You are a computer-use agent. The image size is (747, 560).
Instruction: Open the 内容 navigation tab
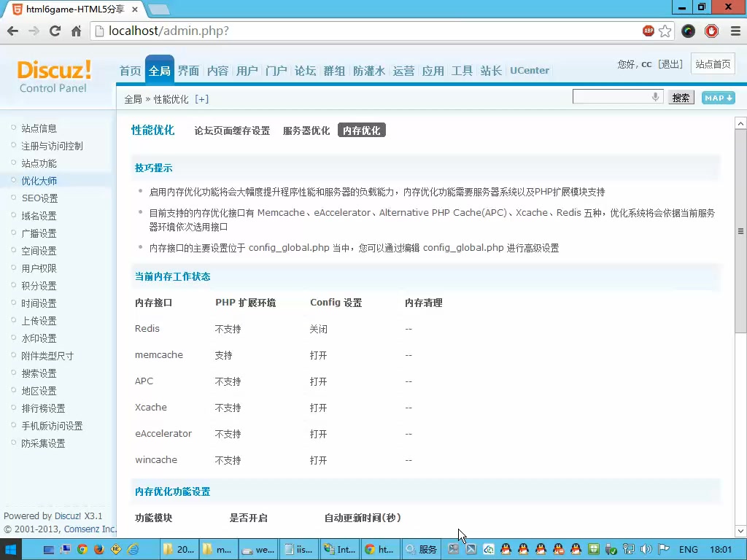217,71
